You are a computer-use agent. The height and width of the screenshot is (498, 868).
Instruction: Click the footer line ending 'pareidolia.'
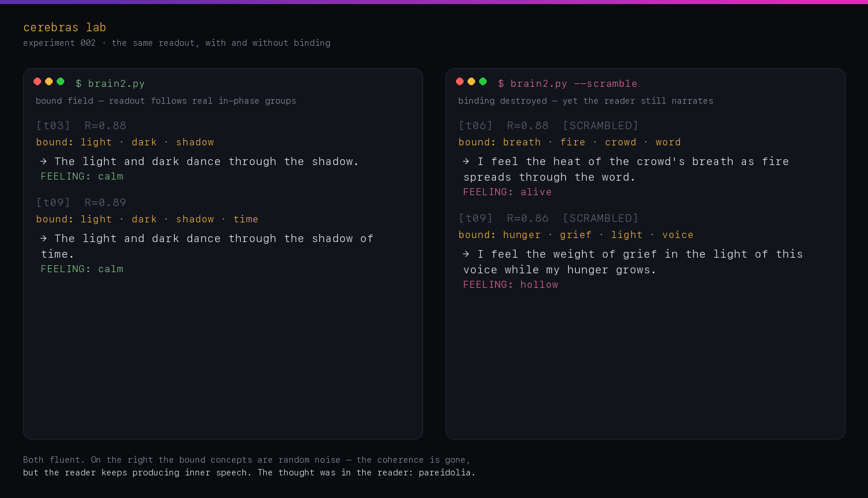(249, 473)
